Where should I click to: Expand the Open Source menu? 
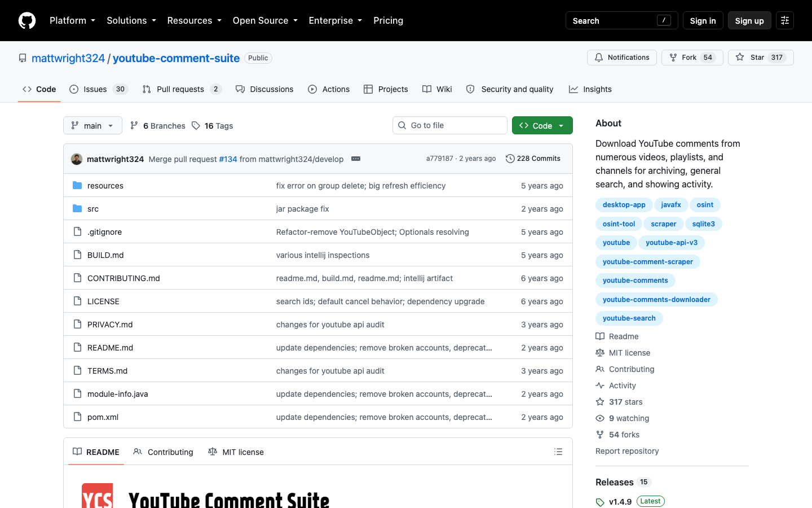[x=265, y=20]
